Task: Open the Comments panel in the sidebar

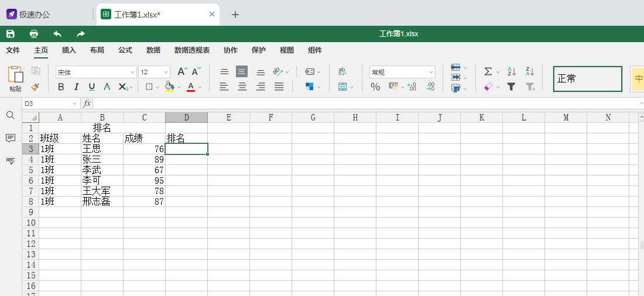Action: 11,138
